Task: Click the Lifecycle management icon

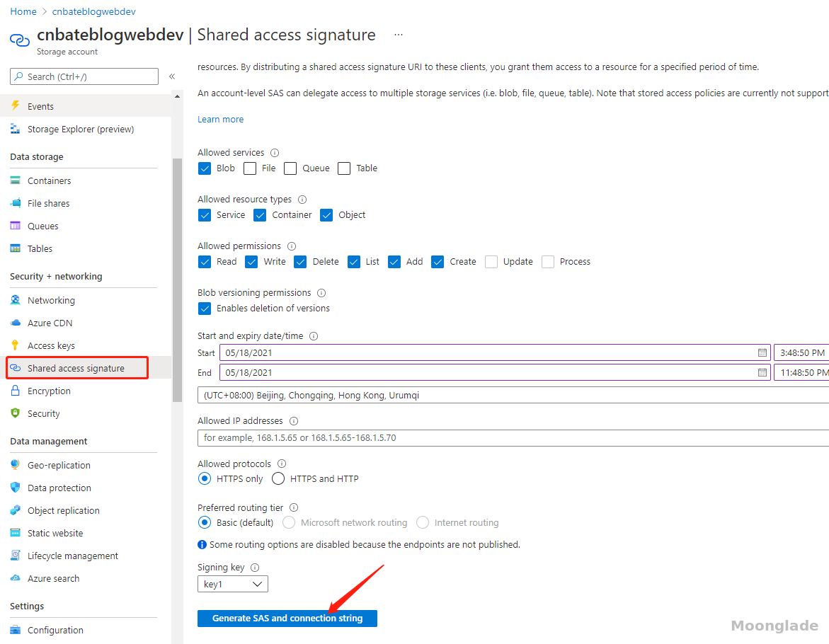Action: tap(16, 556)
